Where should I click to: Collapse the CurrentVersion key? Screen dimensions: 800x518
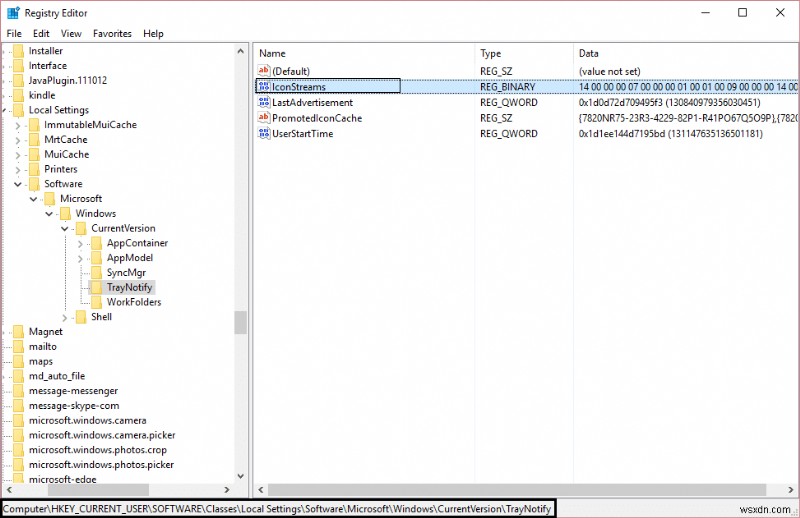(65, 228)
